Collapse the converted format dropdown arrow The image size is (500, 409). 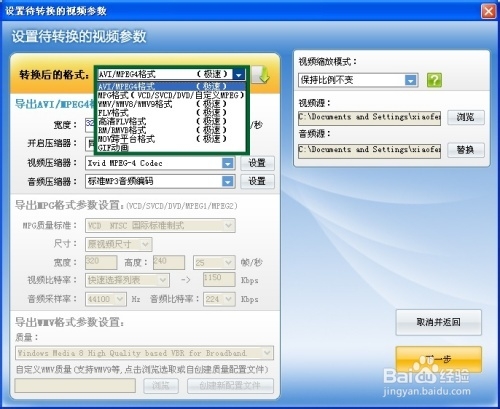238,75
